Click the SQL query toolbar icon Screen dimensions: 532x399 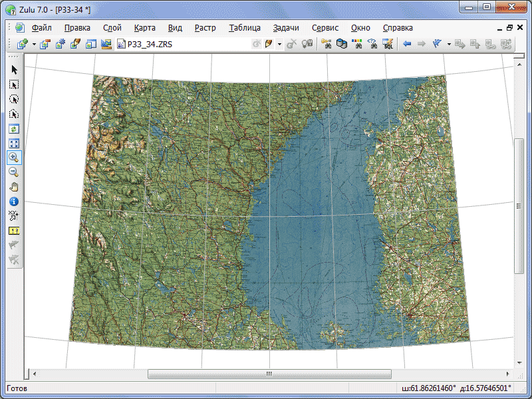click(x=388, y=45)
